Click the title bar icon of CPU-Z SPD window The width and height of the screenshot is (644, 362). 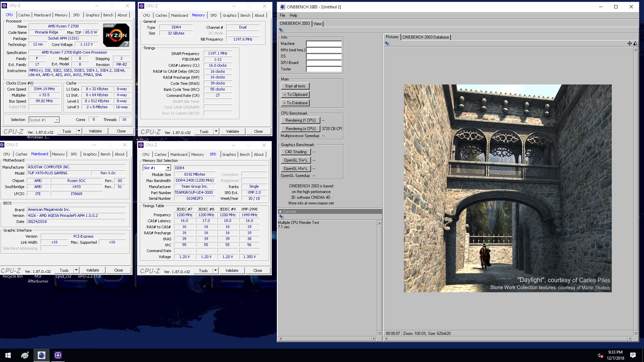[141, 145]
